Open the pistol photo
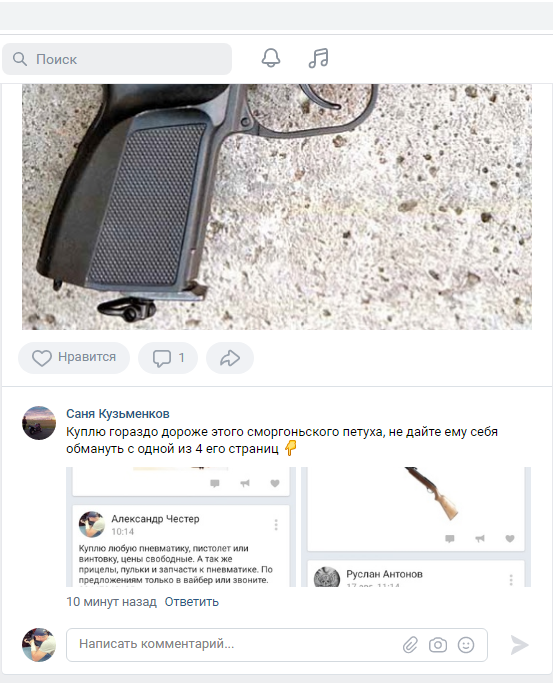The image size is (553, 683). 277,207
